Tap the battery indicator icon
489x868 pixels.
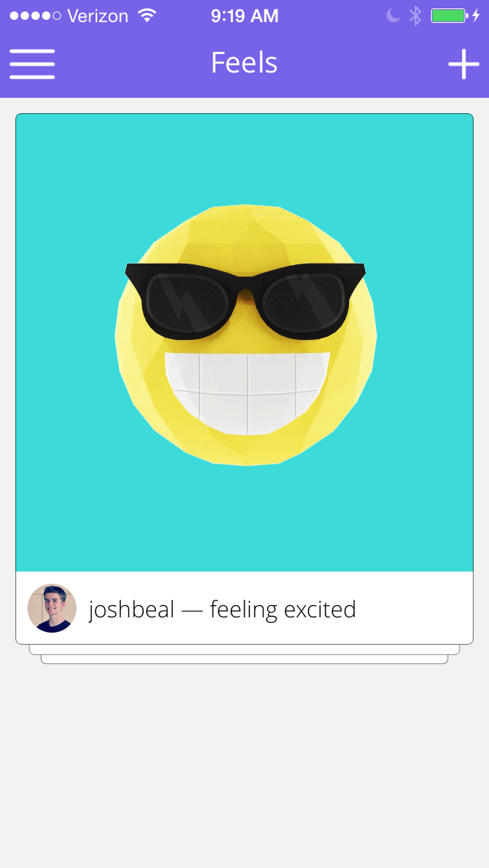tap(449, 15)
